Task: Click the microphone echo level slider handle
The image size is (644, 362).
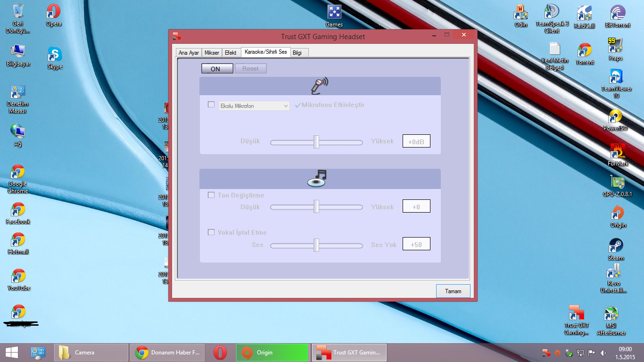Action: pos(316,141)
